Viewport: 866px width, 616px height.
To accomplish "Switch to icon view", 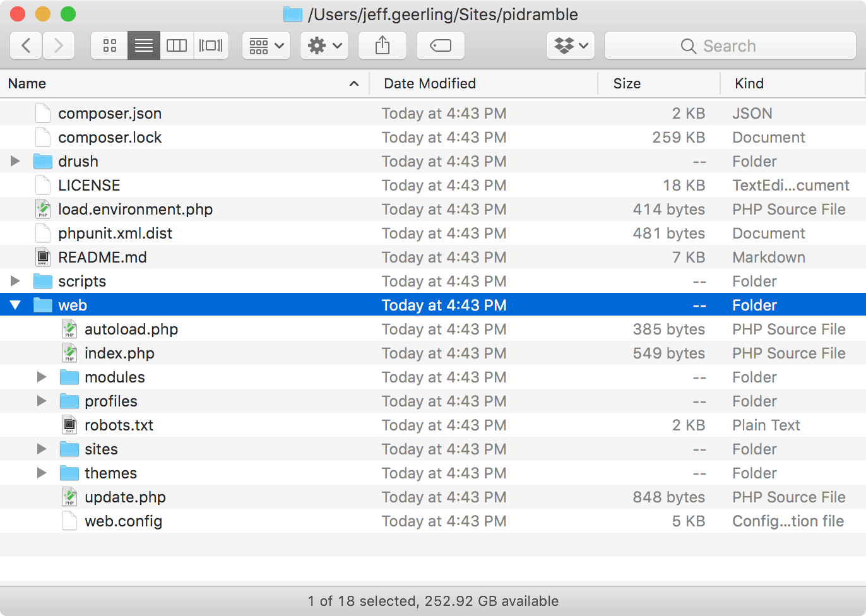I will tap(110, 45).
